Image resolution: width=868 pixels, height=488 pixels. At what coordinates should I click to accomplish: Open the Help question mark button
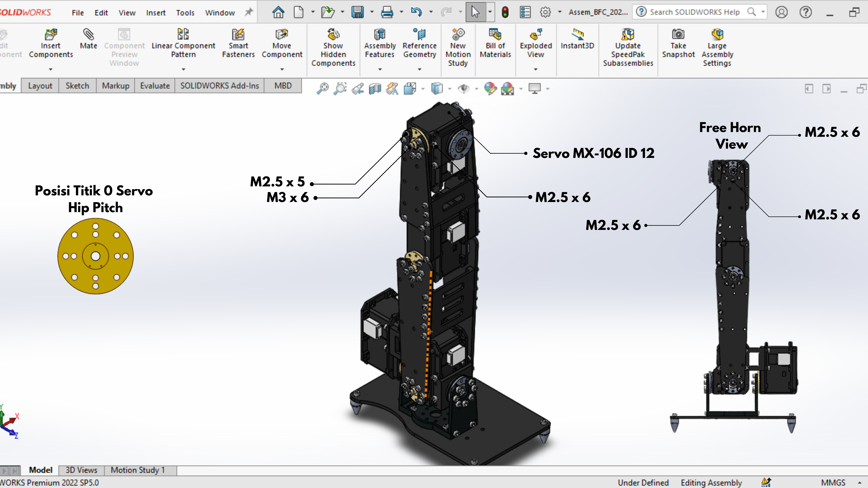[x=806, y=12]
